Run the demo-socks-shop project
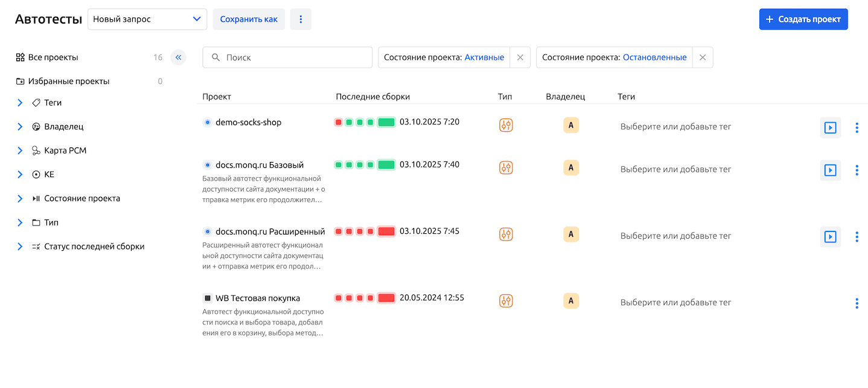 click(x=830, y=128)
